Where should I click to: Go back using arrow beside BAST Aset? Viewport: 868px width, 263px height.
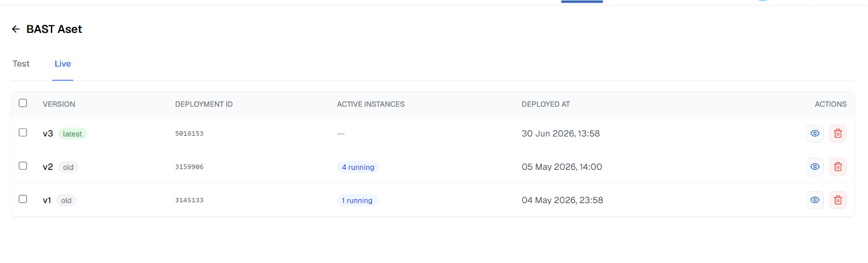point(16,29)
